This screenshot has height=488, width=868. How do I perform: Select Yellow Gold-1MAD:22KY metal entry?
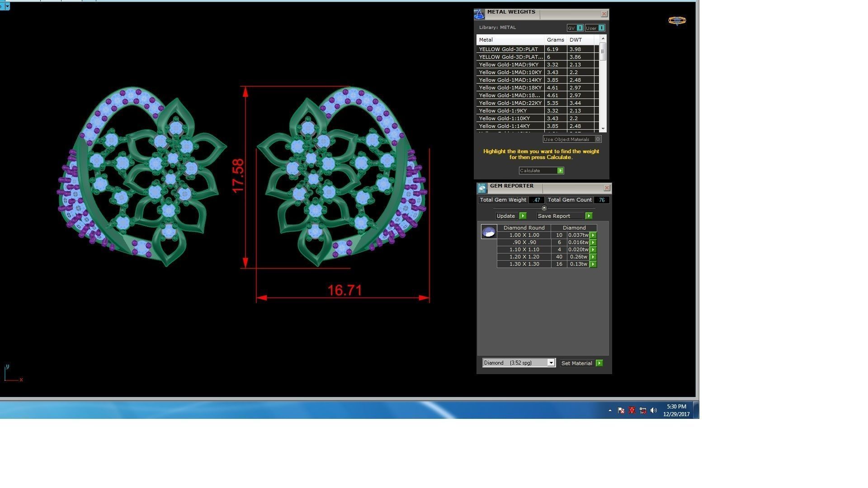510,103
